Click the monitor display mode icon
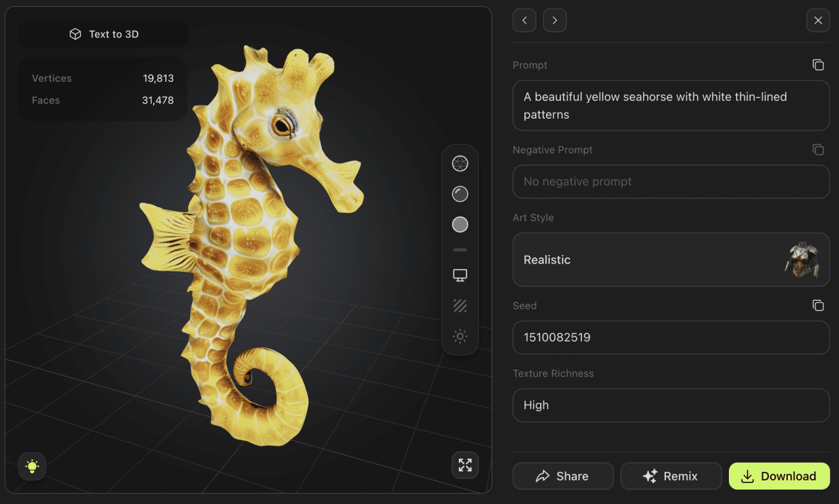Viewport: 839px width, 504px height. 459,275
